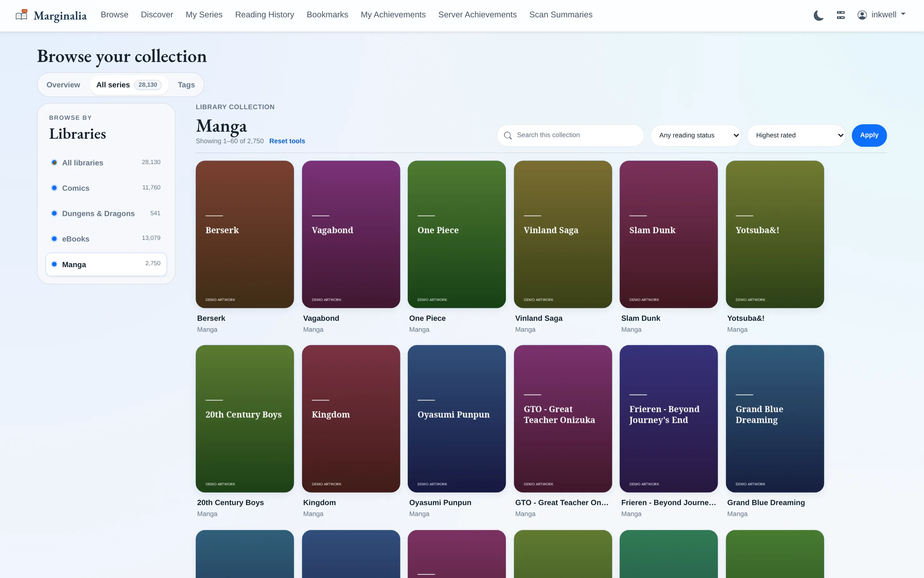Switch to the Overview tab
This screenshot has height=578, width=924.
click(x=64, y=85)
